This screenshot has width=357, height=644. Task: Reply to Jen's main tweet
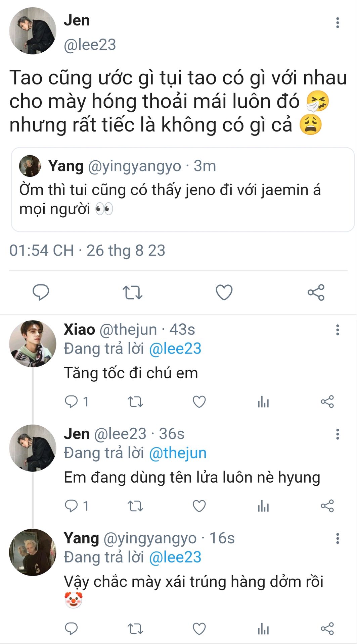[41, 292]
